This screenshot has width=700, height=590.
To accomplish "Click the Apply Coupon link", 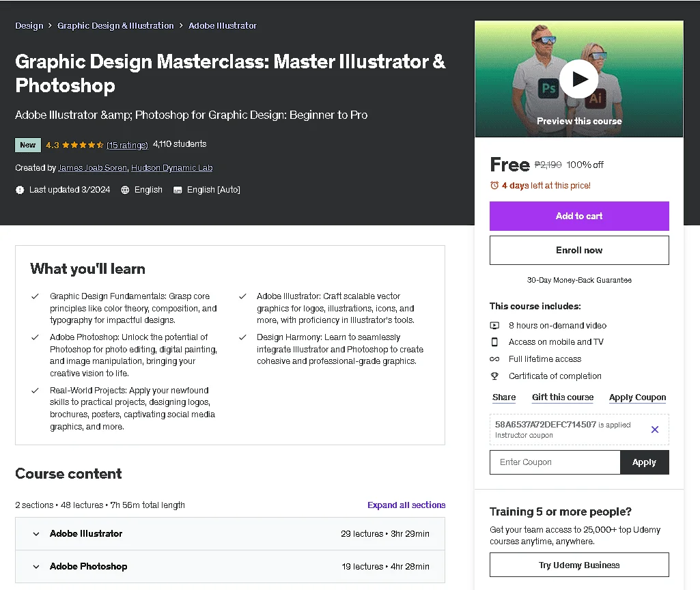I will point(637,397).
